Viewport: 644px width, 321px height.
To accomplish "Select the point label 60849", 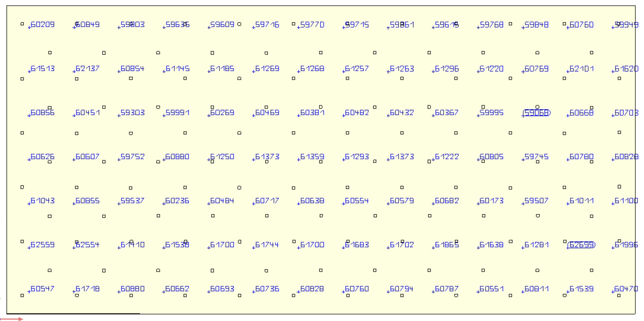I will pos(88,24).
